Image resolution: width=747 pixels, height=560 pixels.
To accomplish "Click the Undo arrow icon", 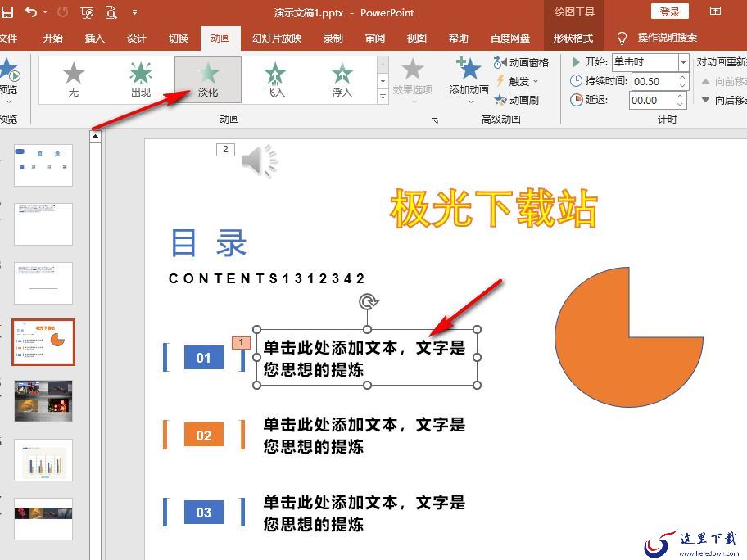I will click(x=31, y=12).
